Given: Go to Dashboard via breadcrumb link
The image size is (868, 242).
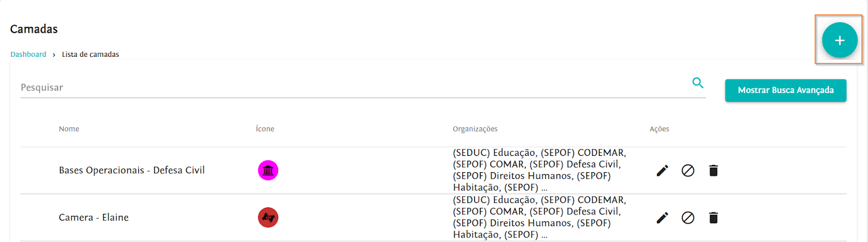Looking at the screenshot, I should pyautogui.click(x=28, y=54).
